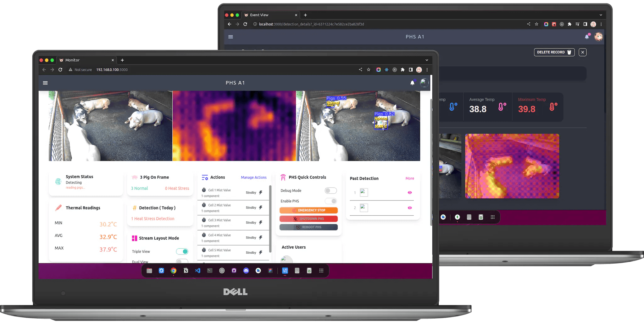Open the VNC viewer dock icon
Screen dimensions: 644x324
pos(285,271)
